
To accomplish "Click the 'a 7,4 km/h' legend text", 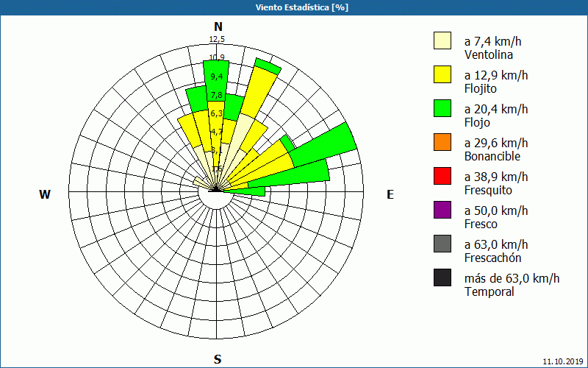I will 492,42.
